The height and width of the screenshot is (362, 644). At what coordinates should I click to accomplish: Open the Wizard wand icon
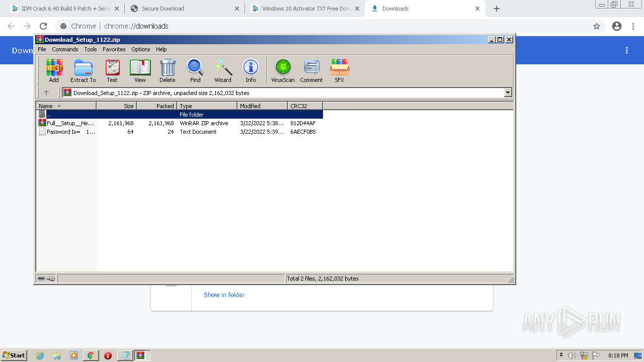click(x=223, y=70)
